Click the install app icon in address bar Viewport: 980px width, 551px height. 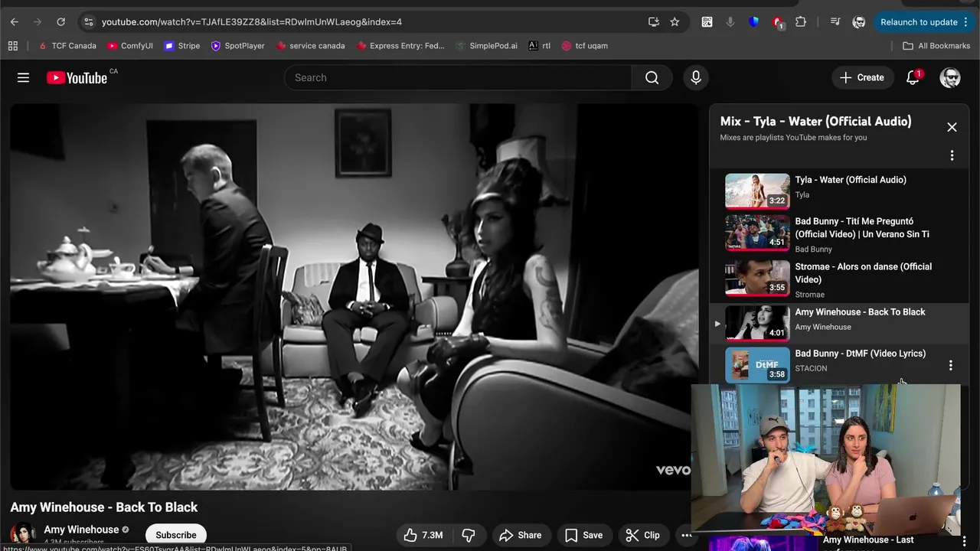coord(653,22)
